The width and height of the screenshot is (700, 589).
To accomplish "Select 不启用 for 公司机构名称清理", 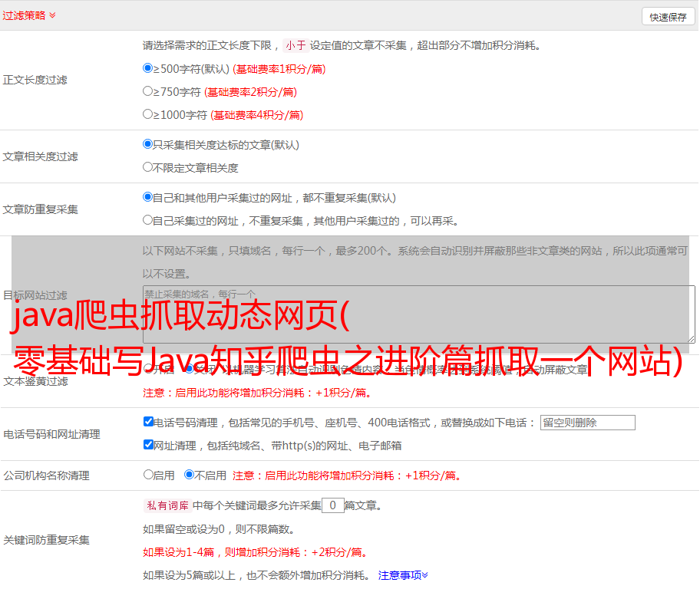I will point(190,475).
